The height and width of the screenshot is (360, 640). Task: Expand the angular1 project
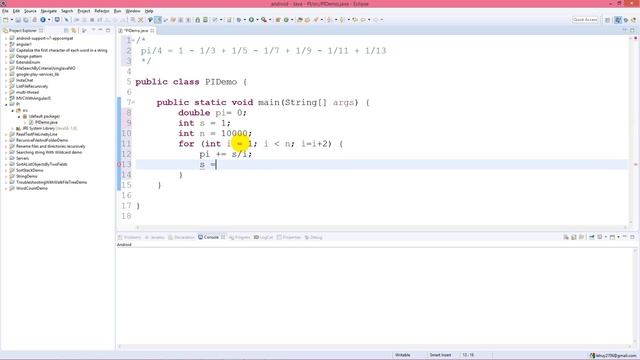click(6, 44)
